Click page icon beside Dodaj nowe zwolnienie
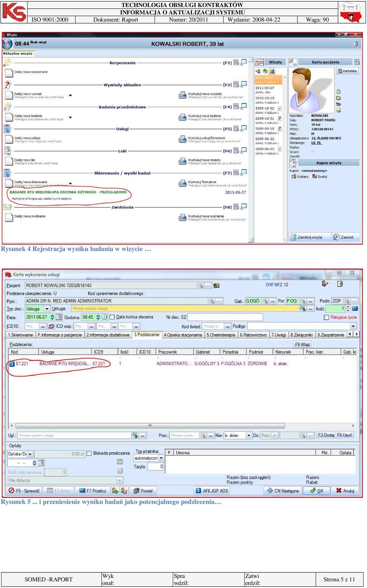The width and height of the screenshot is (367, 588). 9,217
